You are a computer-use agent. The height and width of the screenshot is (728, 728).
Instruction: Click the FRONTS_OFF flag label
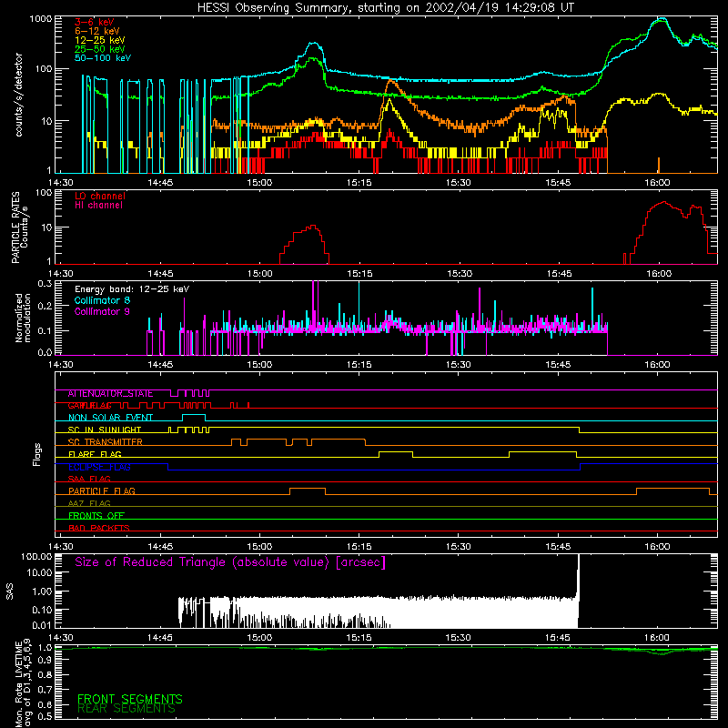point(96,516)
